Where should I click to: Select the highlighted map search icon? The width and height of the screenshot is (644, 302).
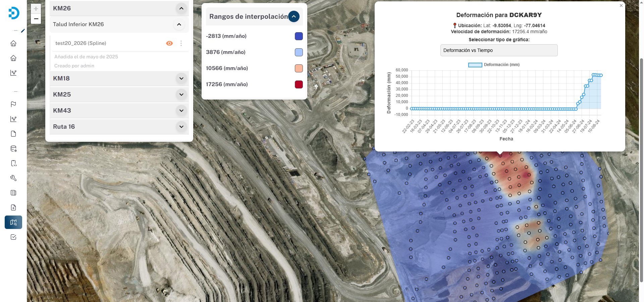(x=13, y=222)
